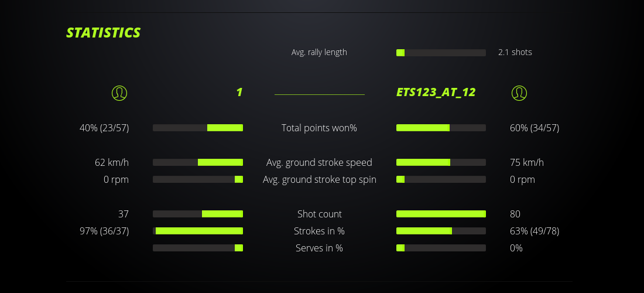The image size is (644, 293).
Task: Select player name ETS123_AT_12
Action: pos(436,92)
